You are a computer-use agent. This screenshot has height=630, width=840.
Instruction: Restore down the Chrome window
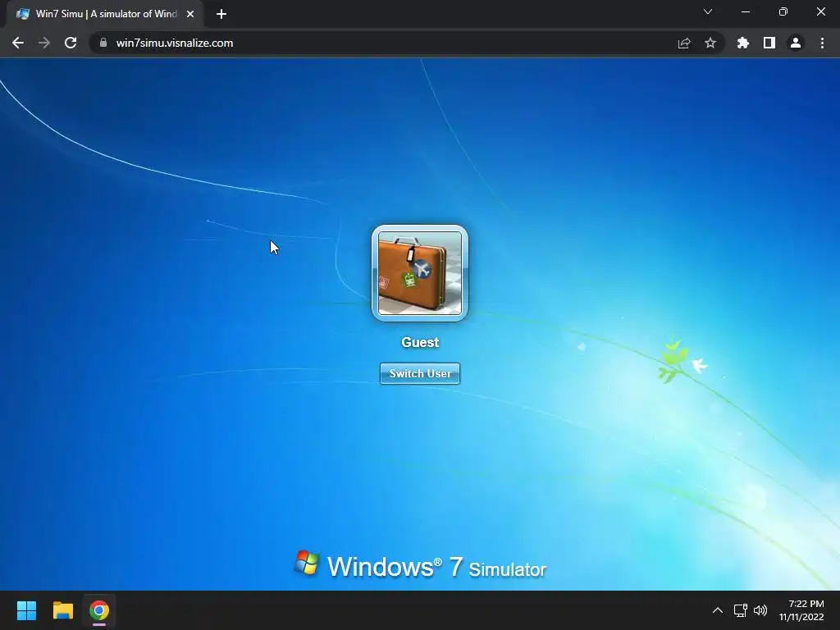(x=783, y=11)
